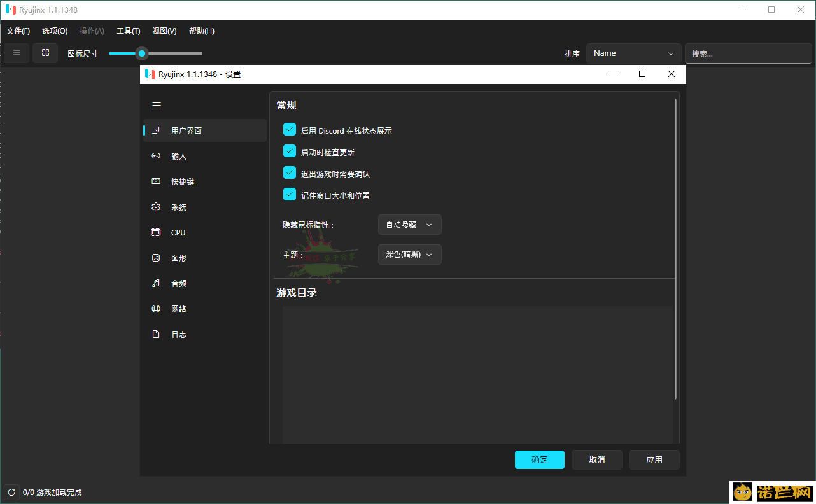Toggle settings hamburger menu icon
Viewport: 816px width, 504px height.
coord(157,106)
